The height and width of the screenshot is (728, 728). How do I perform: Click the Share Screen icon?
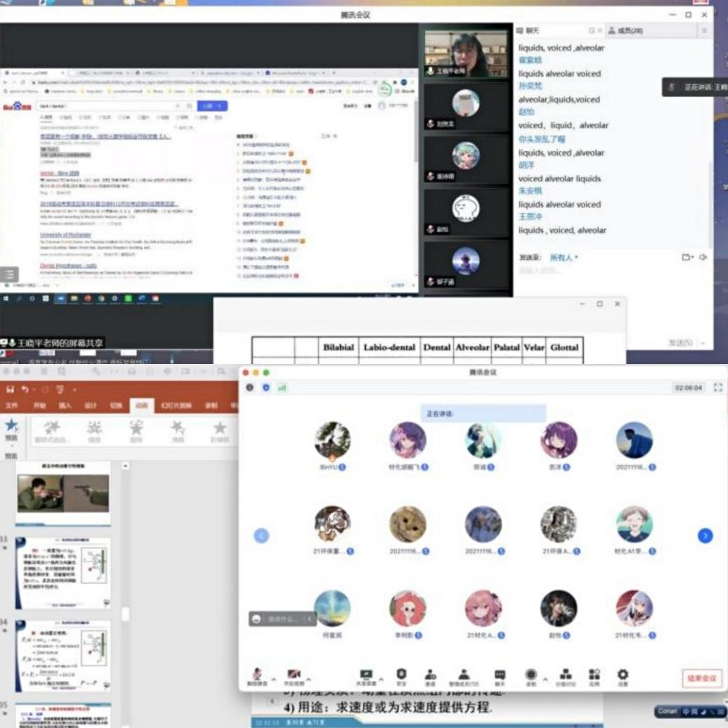tap(365, 675)
